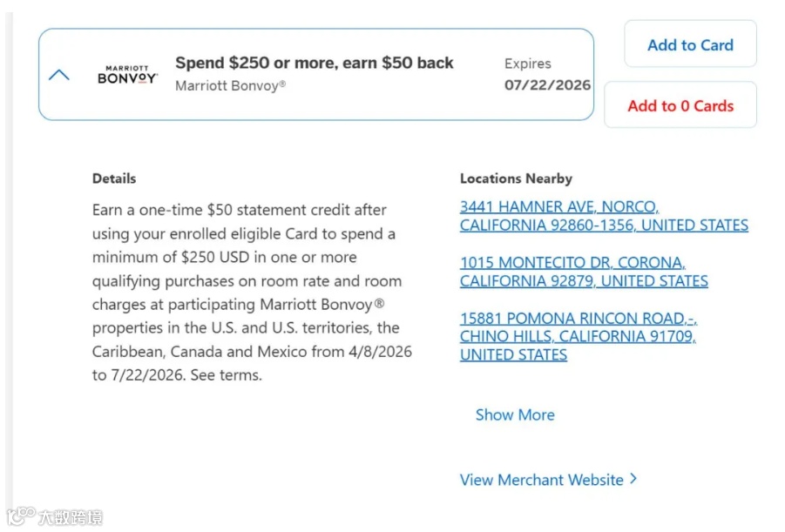The width and height of the screenshot is (785, 532).
Task: Click the Marriott Bonvoy logo
Action: pyautogui.click(x=127, y=75)
